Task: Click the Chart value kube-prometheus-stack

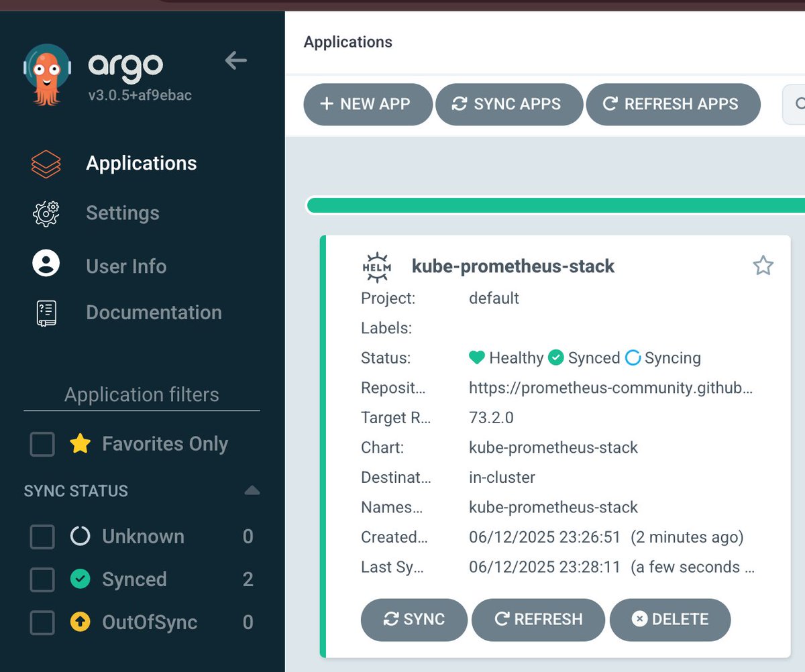Action: [x=553, y=447]
